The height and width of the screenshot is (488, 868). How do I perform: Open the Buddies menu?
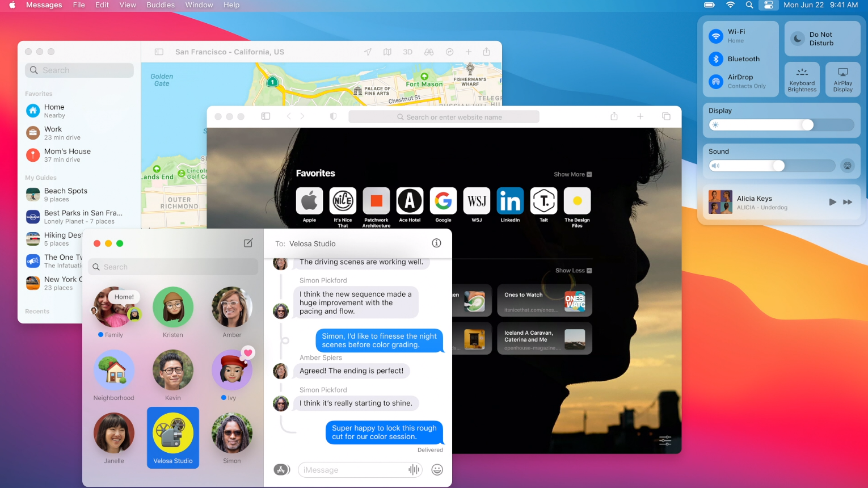click(161, 5)
